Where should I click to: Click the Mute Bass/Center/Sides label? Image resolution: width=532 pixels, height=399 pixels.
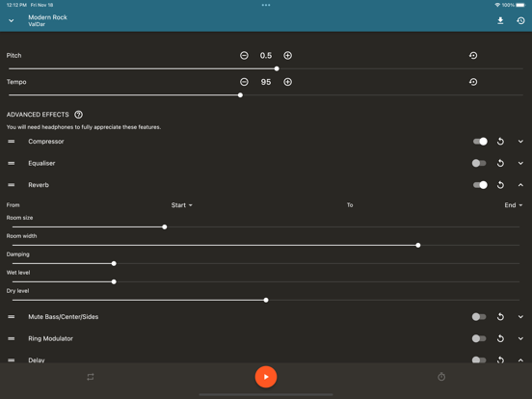tap(64, 317)
